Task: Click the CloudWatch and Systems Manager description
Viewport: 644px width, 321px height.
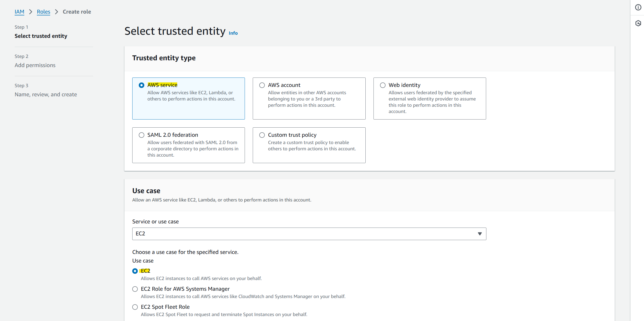Action: [243, 296]
